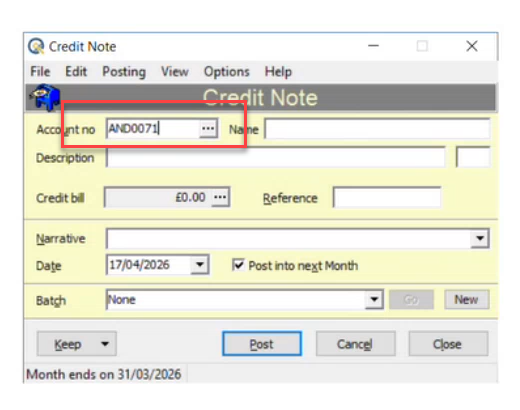The image size is (520, 410).
Task: Expand the Narrative dropdown arrow
Action: [x=480, y=238]
